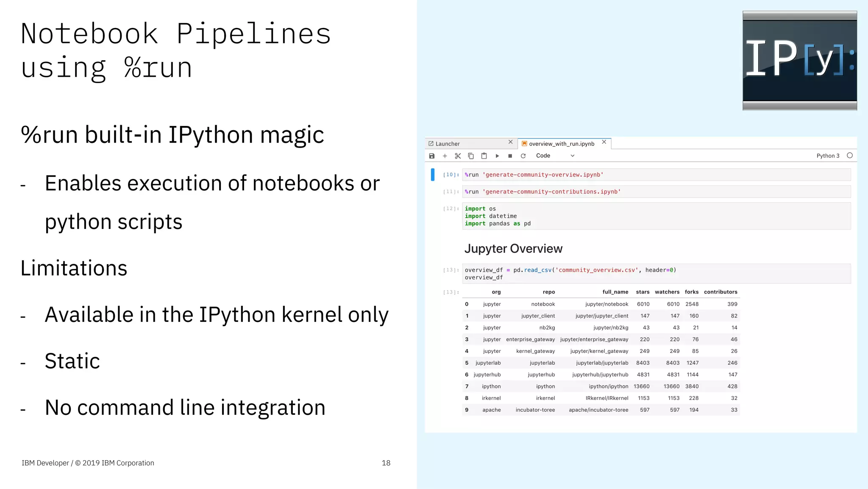The height and width of the screenshot is (489, 868).
Task: Close the Launcher tab
Action: pos(511,142)
